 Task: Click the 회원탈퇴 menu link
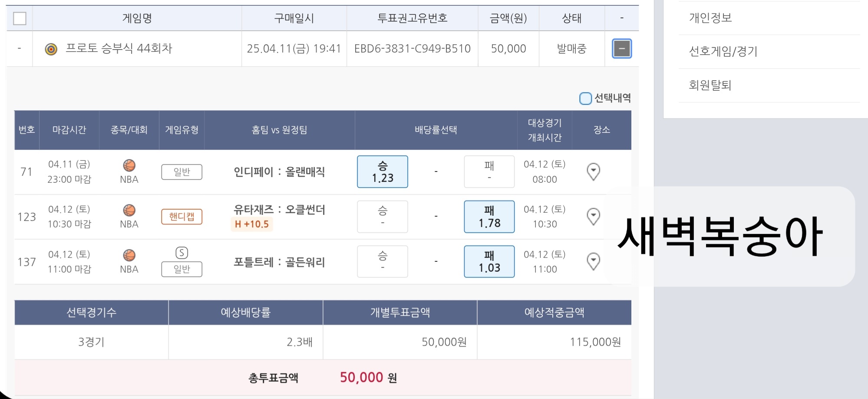click(710, 85)
